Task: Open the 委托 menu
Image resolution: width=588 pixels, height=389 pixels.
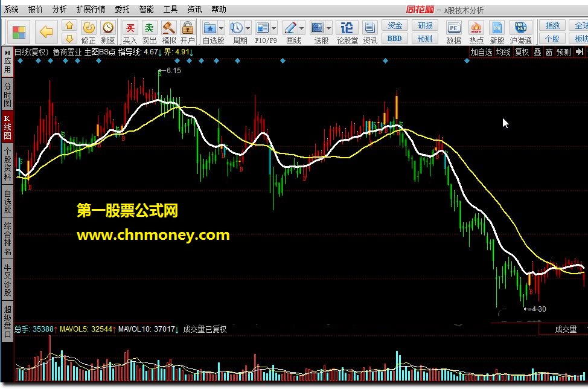Action: click(122, 10)
